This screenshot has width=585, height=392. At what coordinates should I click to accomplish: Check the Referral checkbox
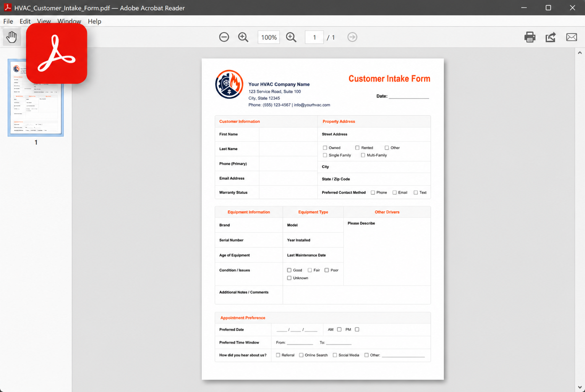pos(278,355)
